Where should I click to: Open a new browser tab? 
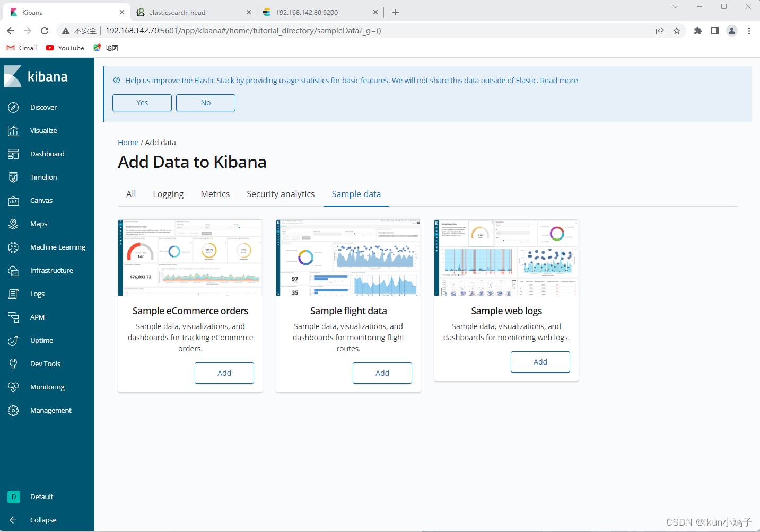pyautogui.click(x=396, y=12)
